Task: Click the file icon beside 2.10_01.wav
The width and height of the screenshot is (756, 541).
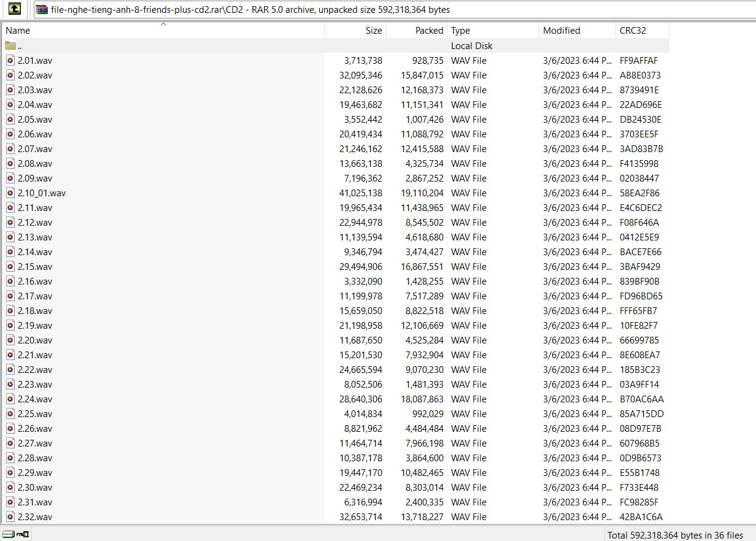Action: tap(10, 193)
